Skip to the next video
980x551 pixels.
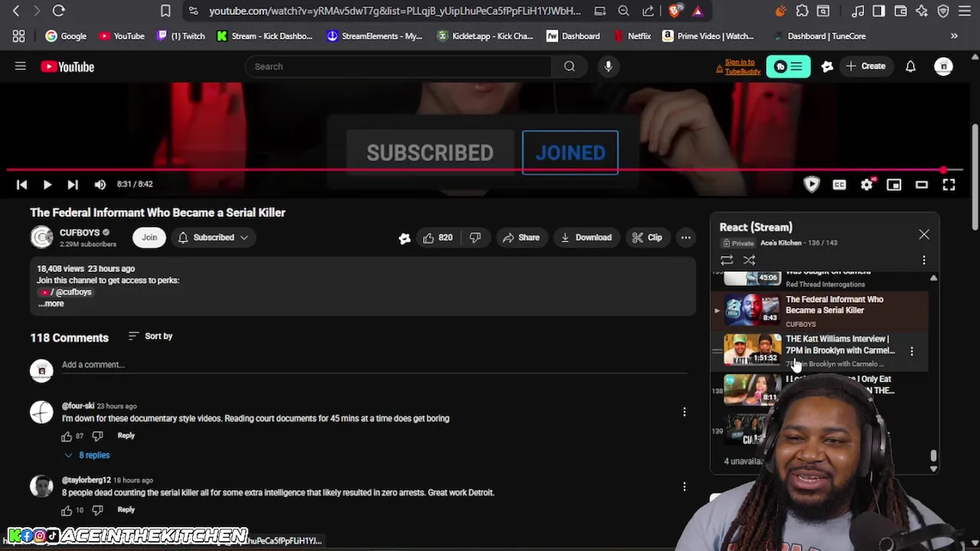[x=72, y=184]
